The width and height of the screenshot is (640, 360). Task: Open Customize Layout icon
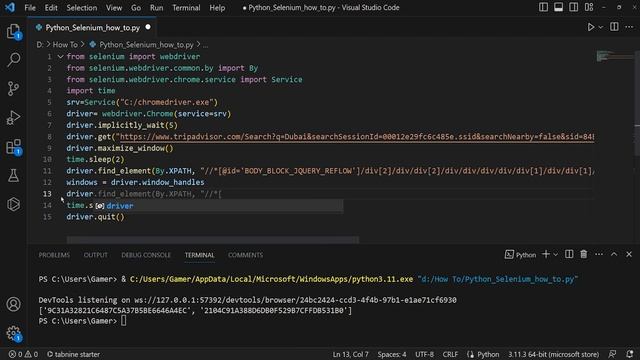(x=589, y=7)
